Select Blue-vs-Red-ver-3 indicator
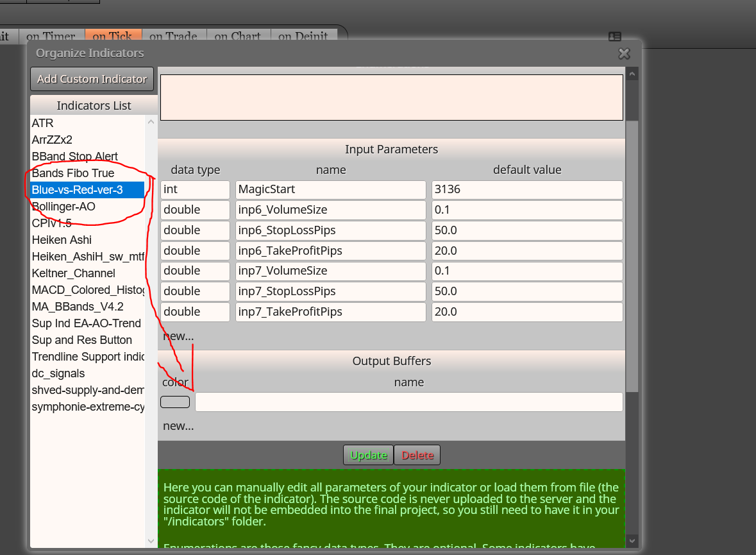 (x=87, y=190)
